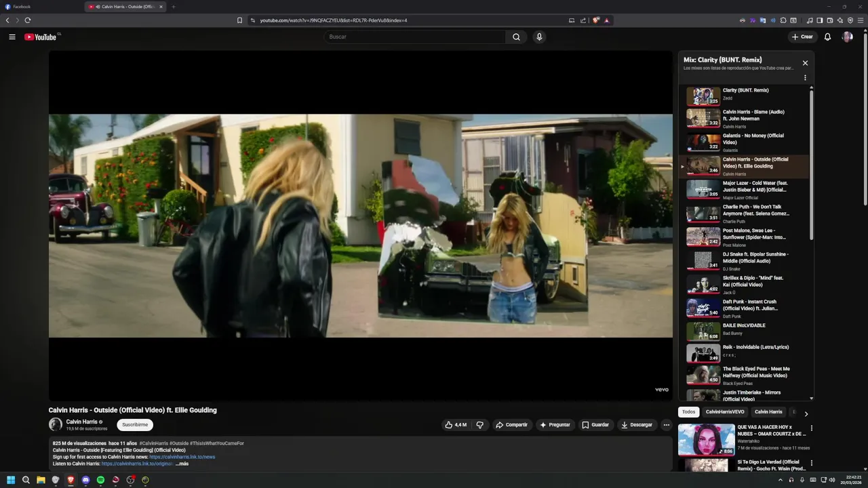The image size is (868, 488).
Task: Click the YouTube logo to go home
Action: (x=41, y=37)
